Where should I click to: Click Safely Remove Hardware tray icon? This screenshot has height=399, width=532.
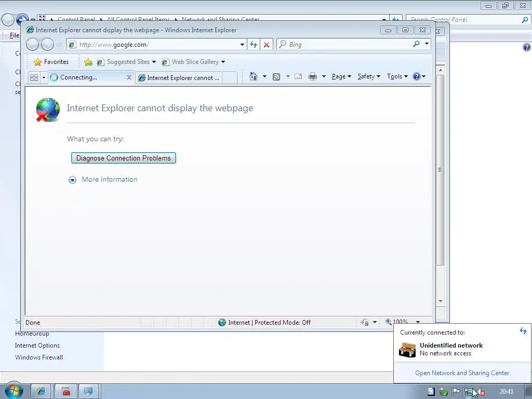tap(443, 392)
